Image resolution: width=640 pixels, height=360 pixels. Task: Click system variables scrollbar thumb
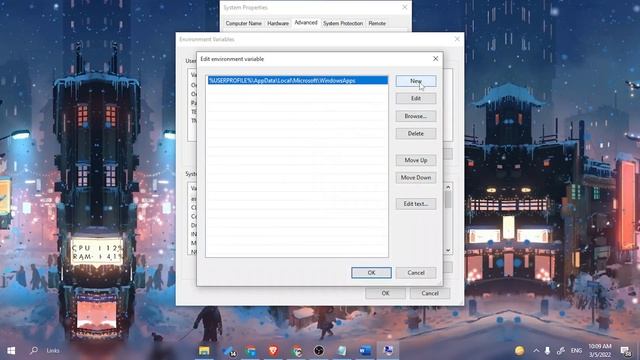coord(448,200)
